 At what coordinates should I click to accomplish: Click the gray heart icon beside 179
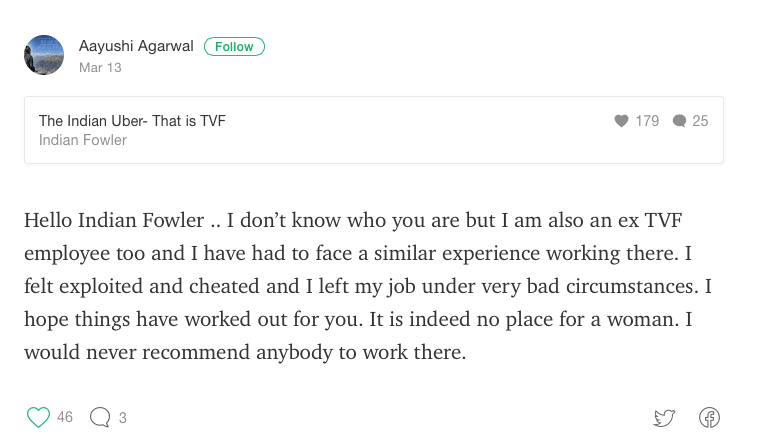(x=621, y=121)
